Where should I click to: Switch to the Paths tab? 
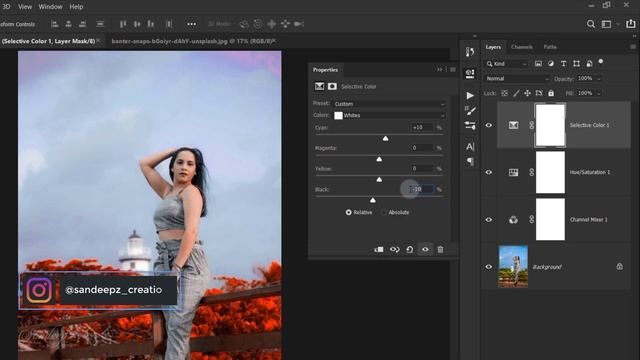[x=550, y=47]
